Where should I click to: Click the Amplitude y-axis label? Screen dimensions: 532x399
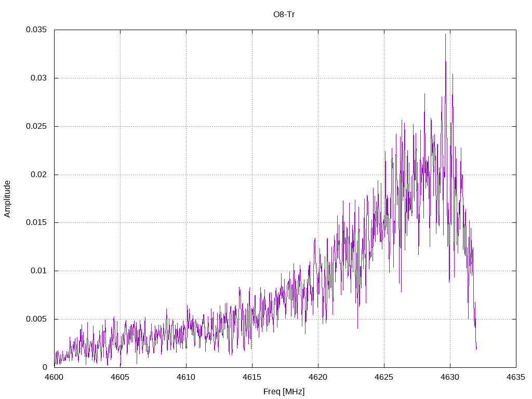click(x=7, y=199)
